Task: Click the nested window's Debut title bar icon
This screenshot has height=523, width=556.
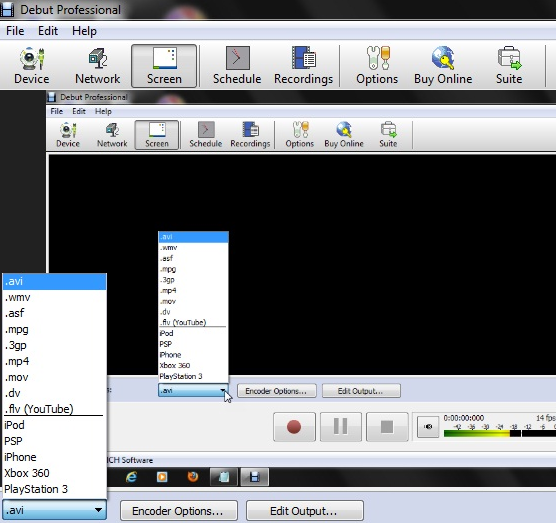Action: (52, 97)
